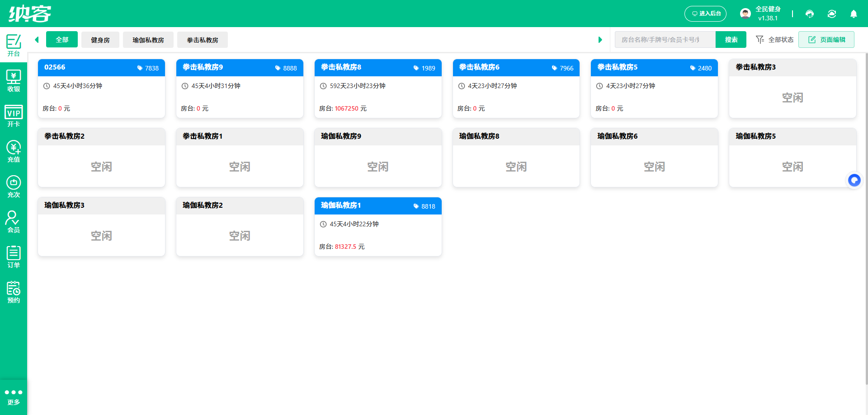
Task: Open the 拳击私教房5 room card
Action: [x=654, y=89]
